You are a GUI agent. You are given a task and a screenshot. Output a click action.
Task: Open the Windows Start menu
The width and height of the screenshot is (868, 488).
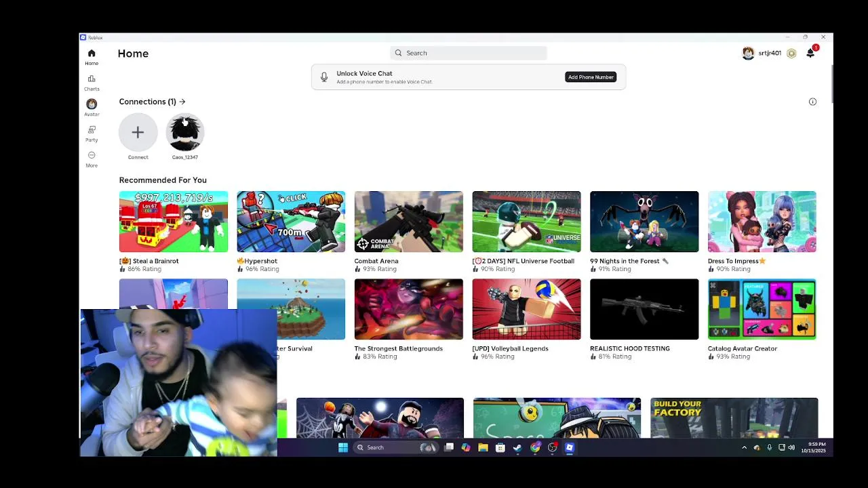pos(343,447)
